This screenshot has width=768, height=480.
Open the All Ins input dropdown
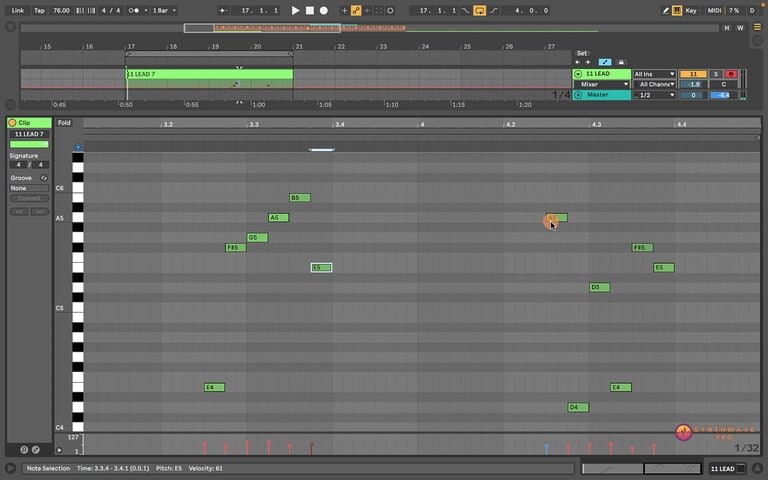point(654,74)
